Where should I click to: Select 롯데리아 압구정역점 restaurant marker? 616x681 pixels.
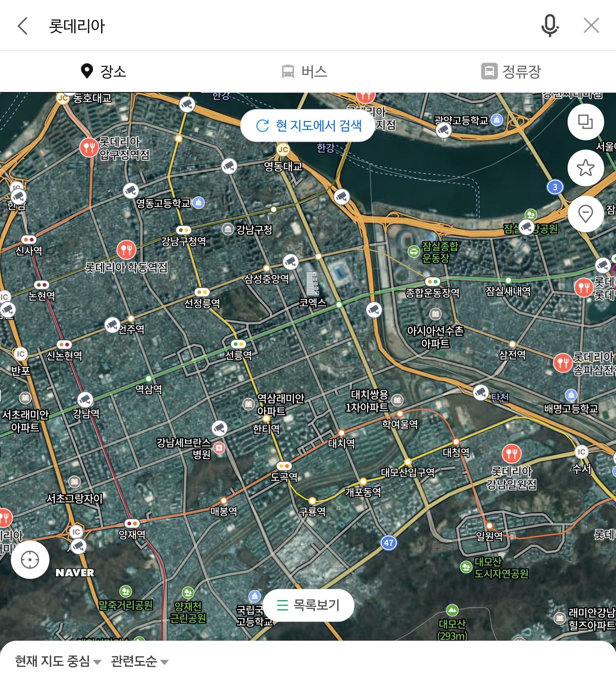[89, 148]
